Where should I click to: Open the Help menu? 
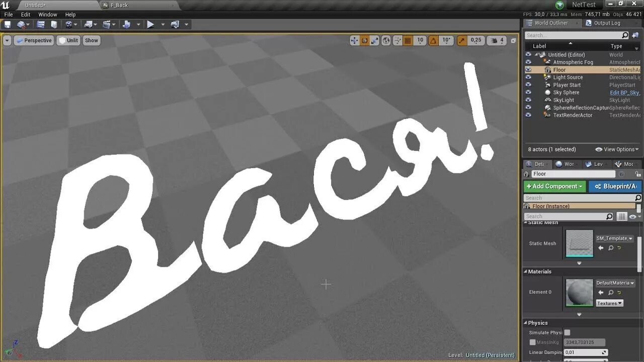70,15
